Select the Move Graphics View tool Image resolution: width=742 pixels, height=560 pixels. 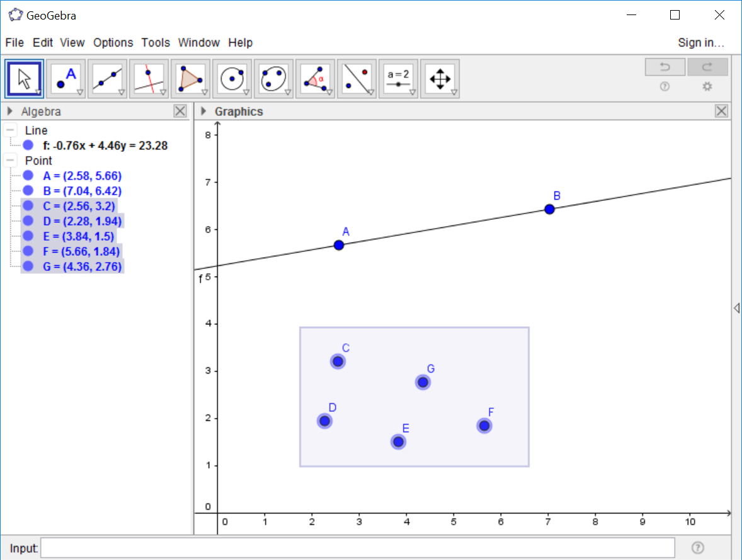coord(440,78)
